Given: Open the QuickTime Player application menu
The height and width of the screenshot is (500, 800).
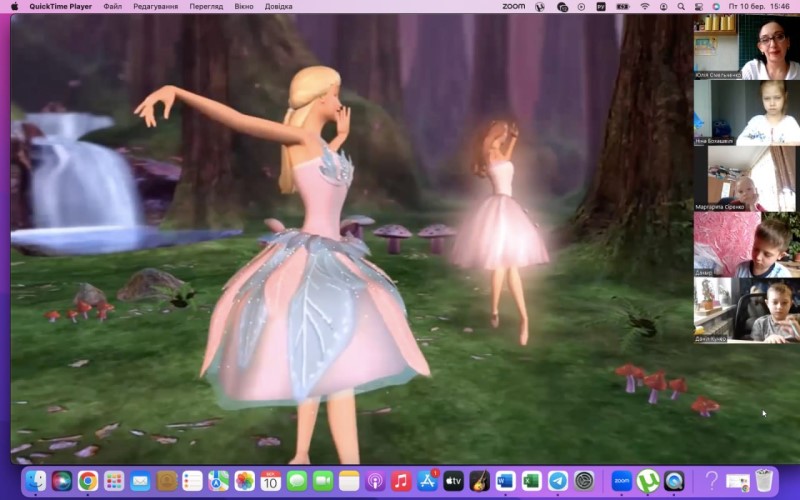Looking at the screenshot, I should [x=61, y=7].
